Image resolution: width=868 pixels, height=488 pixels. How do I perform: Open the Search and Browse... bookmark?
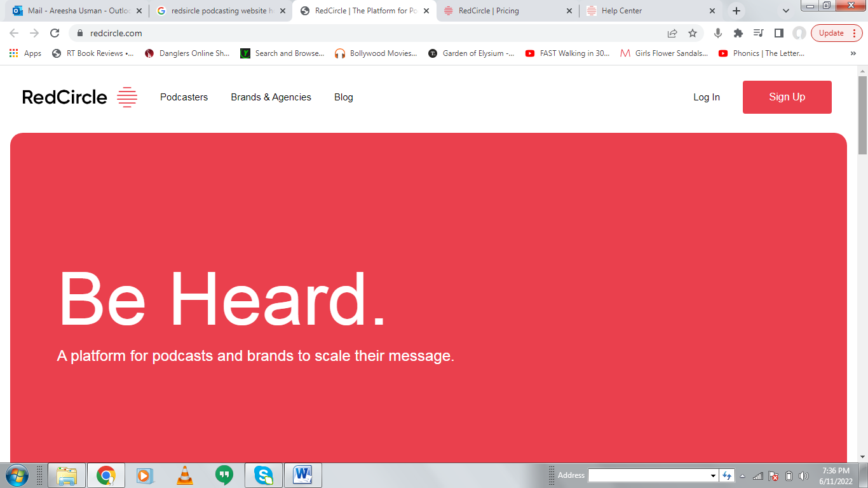[283, 53]
